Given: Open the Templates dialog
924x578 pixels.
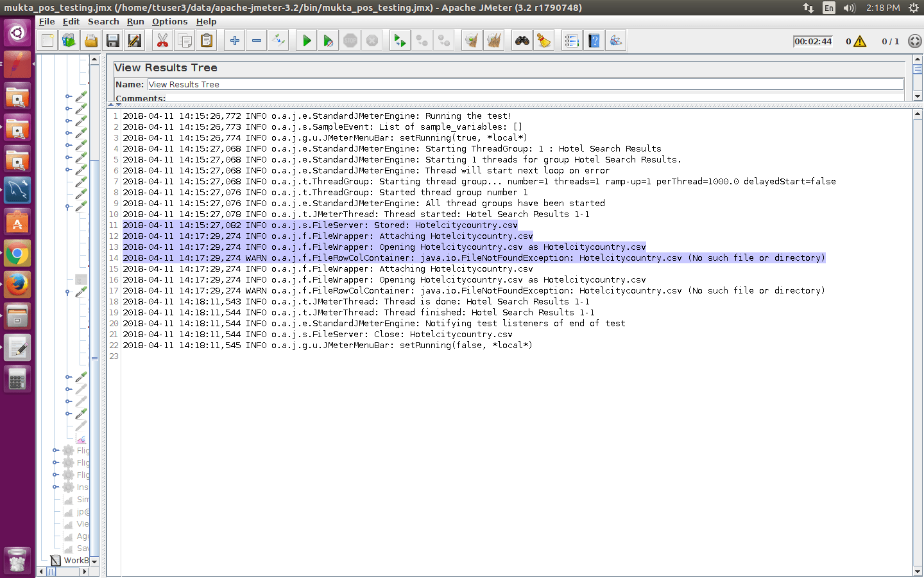Looking at the screenshot, I should click(x=68, y=40).
